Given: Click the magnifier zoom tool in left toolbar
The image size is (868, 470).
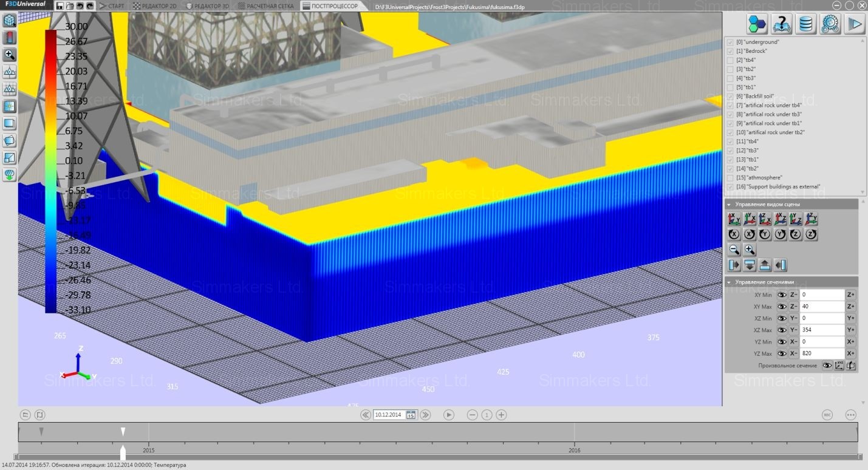Looking at the screenshot, I should (9, 55).
